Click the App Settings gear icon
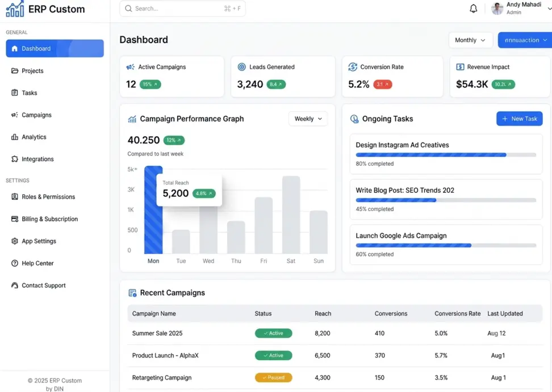The image size is (552, 392). (x=14, y=241)
